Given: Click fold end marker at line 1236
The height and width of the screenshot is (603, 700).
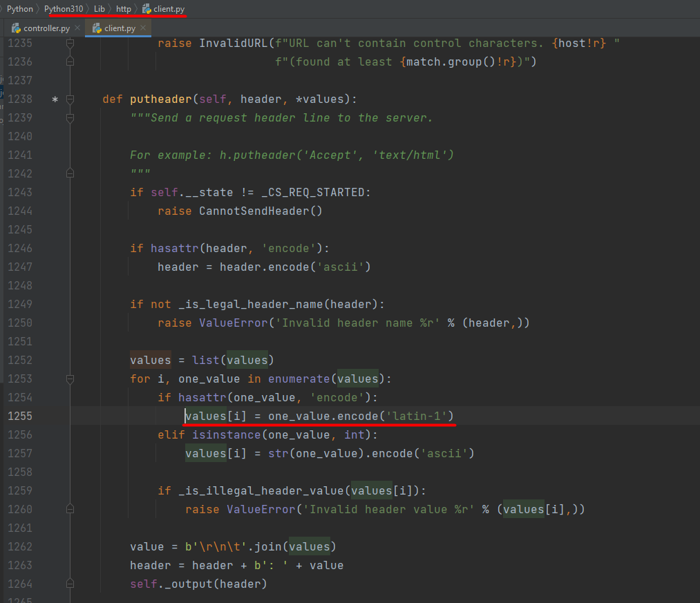Looking at the screenshot, I should pos(70,61).
